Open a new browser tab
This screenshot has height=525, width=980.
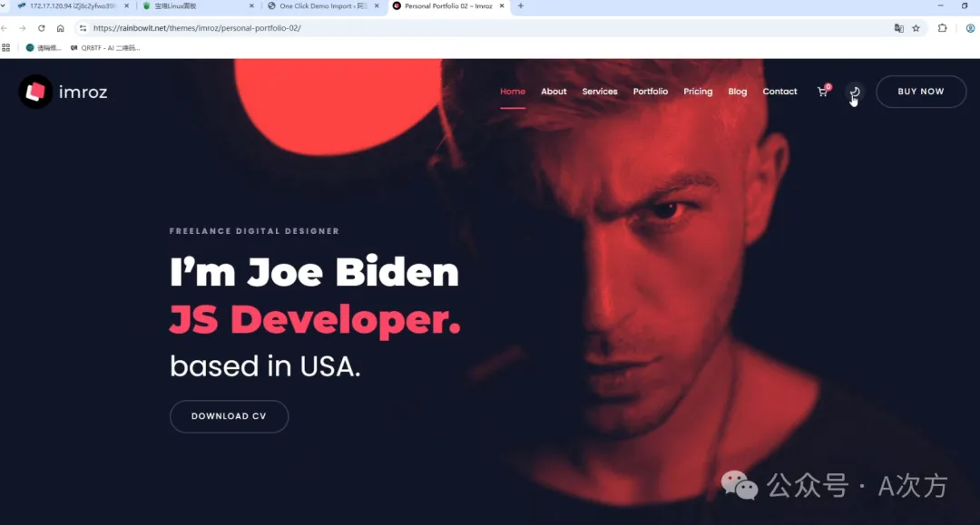(521, 6)
